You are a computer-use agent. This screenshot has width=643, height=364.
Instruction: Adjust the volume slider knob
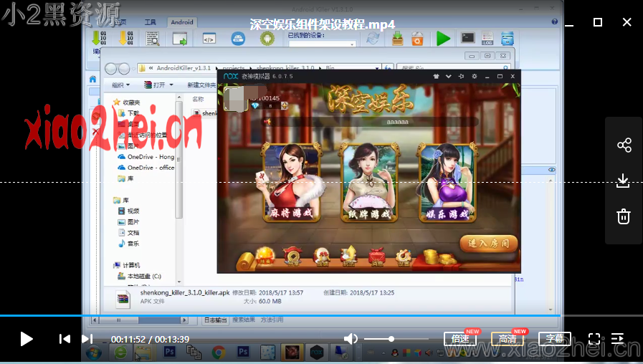[391, 339]
